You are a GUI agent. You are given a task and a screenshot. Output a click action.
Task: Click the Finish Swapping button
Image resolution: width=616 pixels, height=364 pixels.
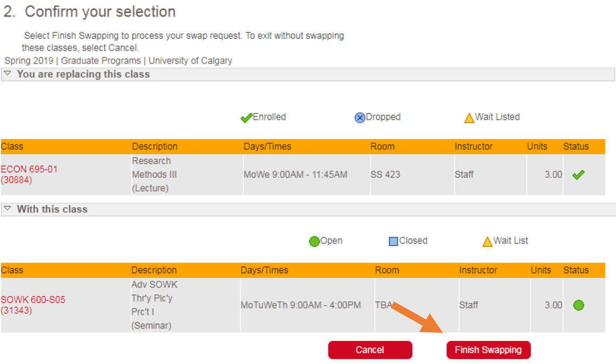pyautogui.click(x=488, y=350)
